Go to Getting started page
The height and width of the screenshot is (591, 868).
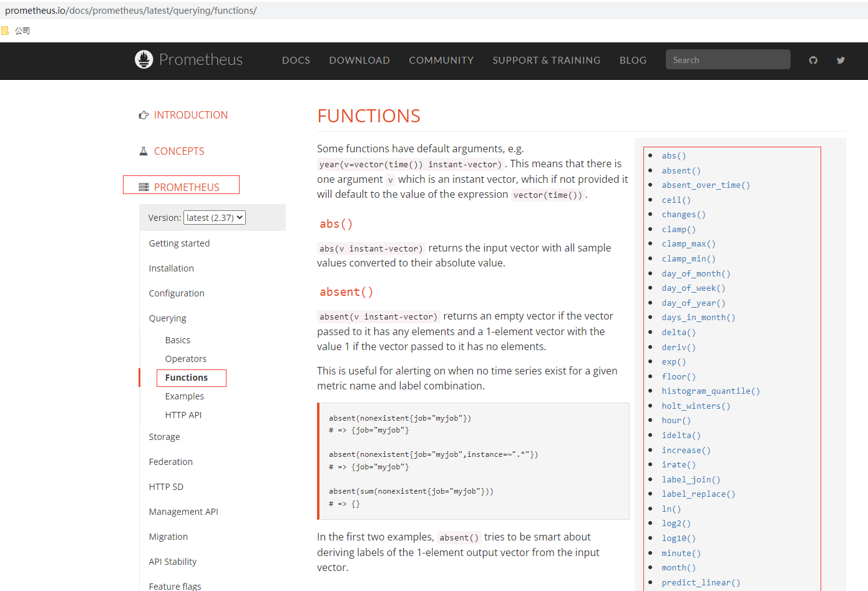179,243
